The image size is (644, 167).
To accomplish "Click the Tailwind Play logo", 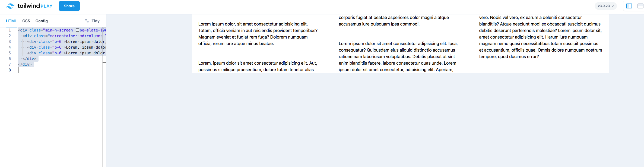I will pyautogui.click(x=28, y=6).
